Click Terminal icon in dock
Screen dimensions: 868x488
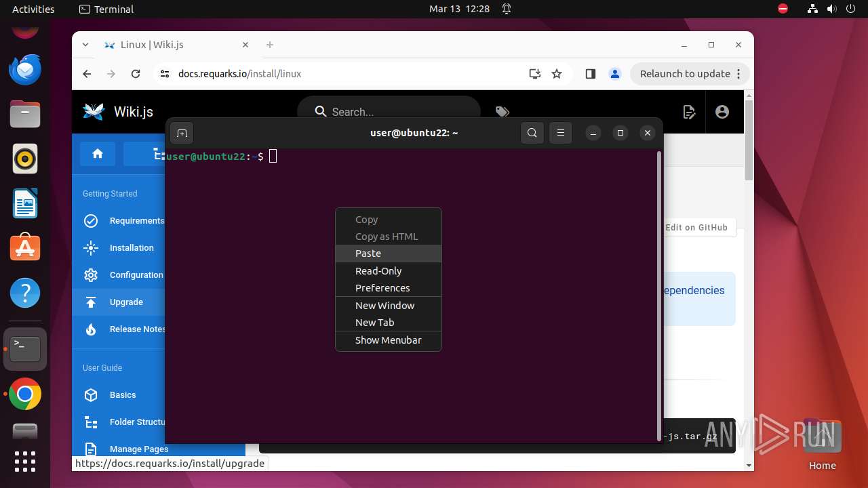(25, 349)
